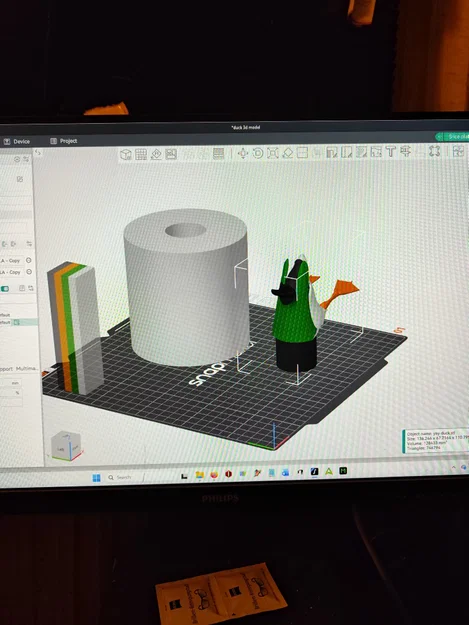Viewport: 469px width, 625px height.
Task: Click the view orientation cube
Action: click(67, 447)
